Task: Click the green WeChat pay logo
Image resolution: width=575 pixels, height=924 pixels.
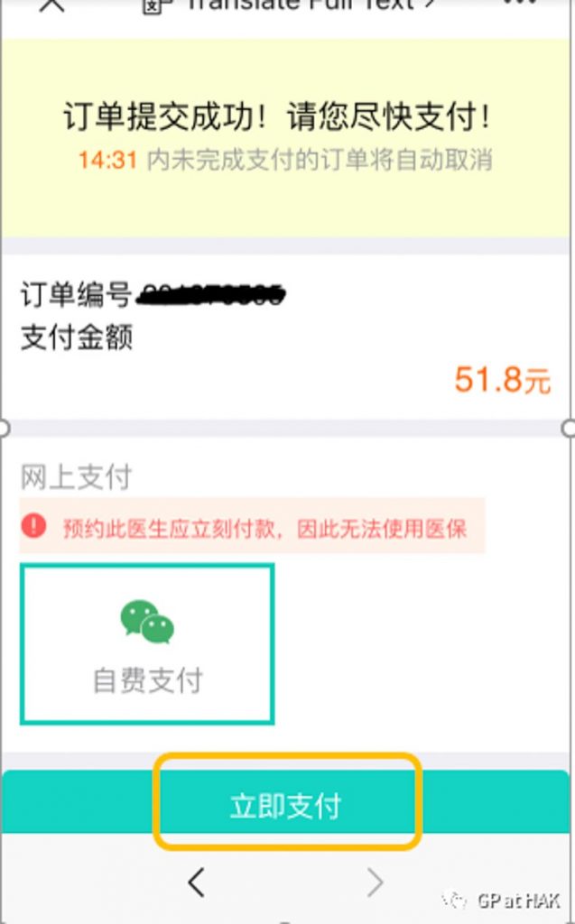Action: pos(147,622)
